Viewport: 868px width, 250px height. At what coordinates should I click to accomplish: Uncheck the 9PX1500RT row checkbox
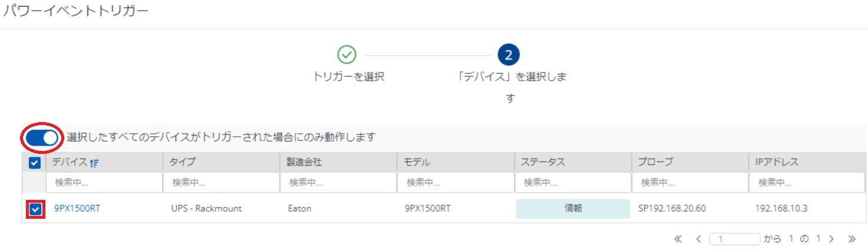pyautogui.click(x=35, y=209)
